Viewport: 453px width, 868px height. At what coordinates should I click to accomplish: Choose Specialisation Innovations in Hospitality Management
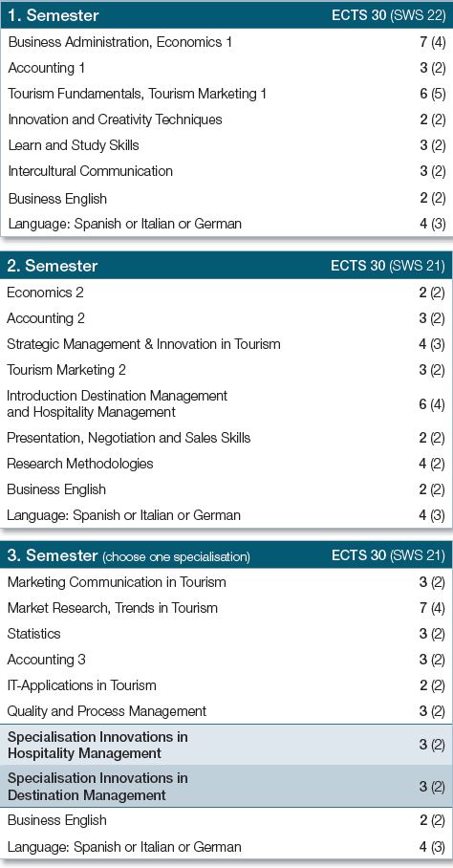pos(226,745)
